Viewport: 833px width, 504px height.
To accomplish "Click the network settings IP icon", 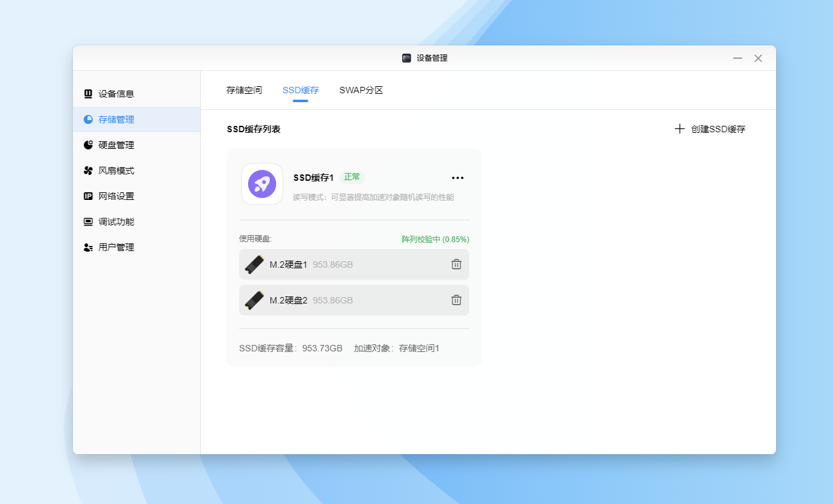I will click(x=88, y=196).
